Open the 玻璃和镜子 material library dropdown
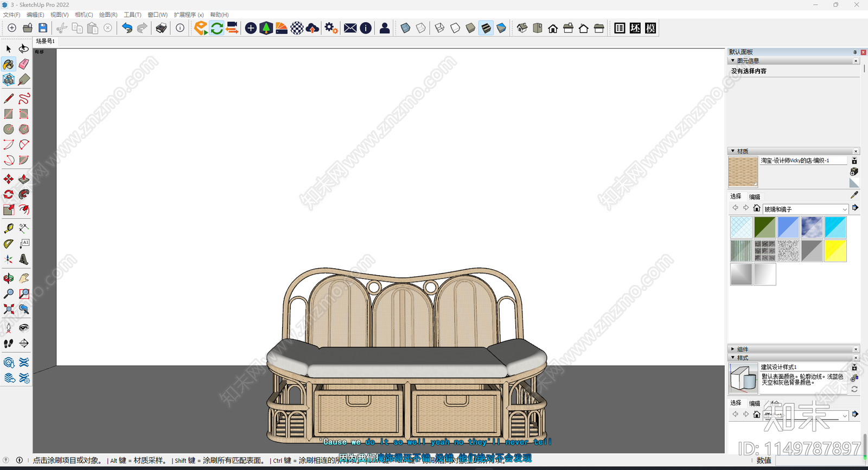Screen dimensions: 868x470 [806, 209]
